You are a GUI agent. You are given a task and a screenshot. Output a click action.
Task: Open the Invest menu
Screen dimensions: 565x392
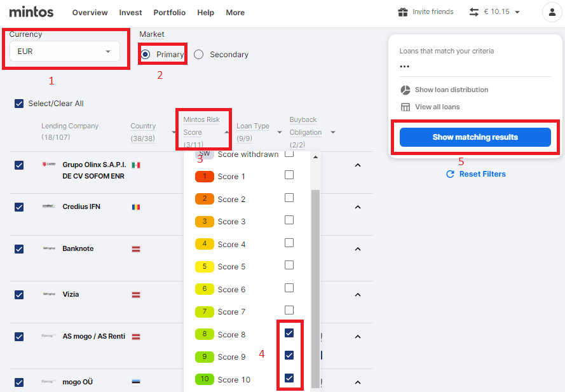point(130,13)
